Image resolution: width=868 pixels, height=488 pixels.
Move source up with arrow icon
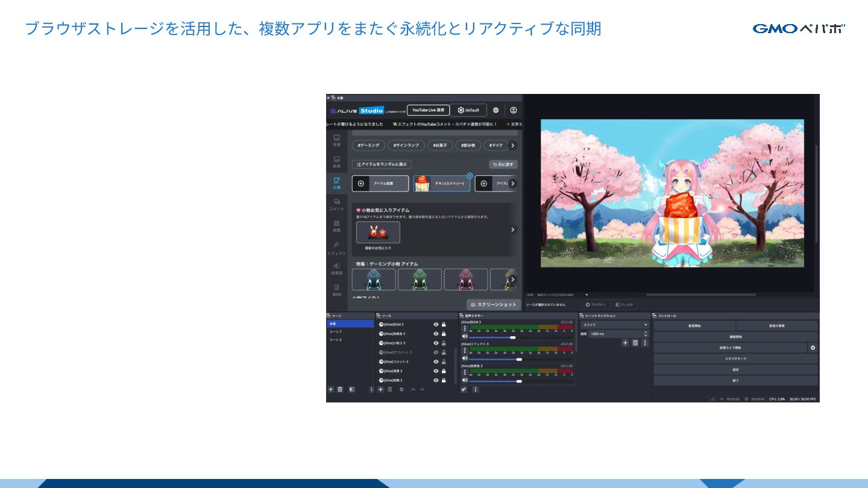click(413, 389)
